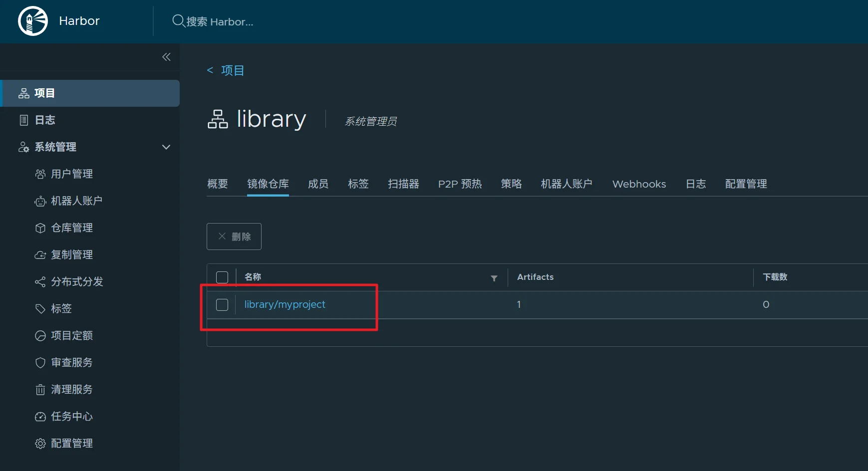The image size is (868, 471).
Task: Click the 项目 sidebar icon
Action: point(24,93)
